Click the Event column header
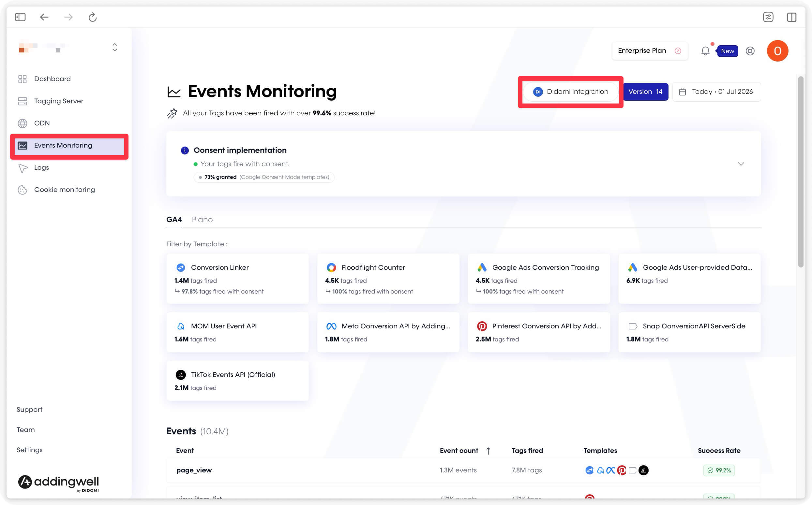 [x=185, y=451]
